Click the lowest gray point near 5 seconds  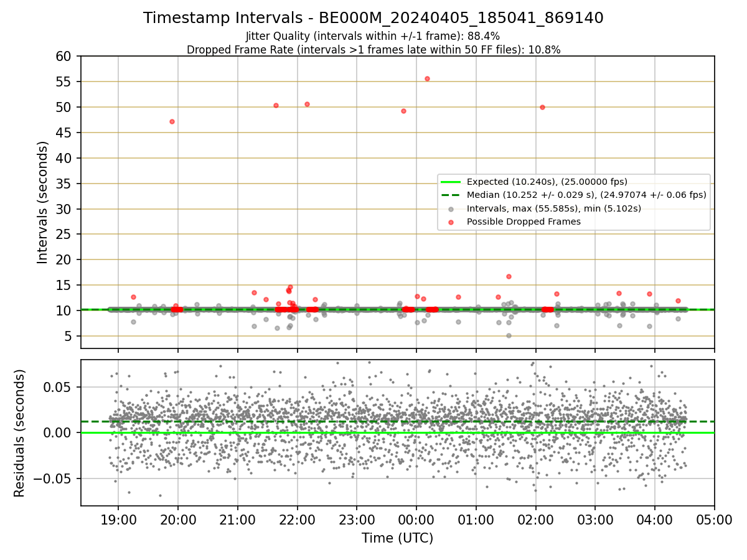point(509,335)
